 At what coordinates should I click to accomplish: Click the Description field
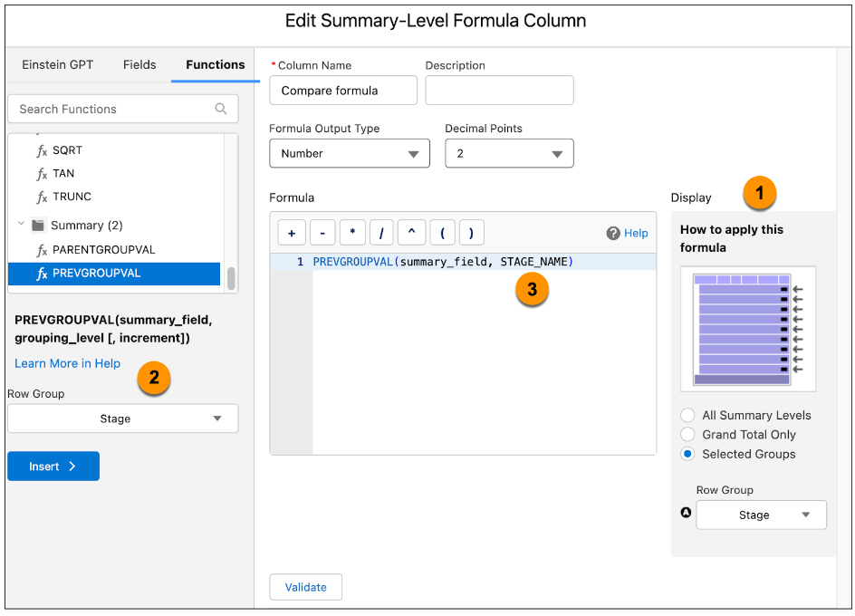[x=499, y=90]
